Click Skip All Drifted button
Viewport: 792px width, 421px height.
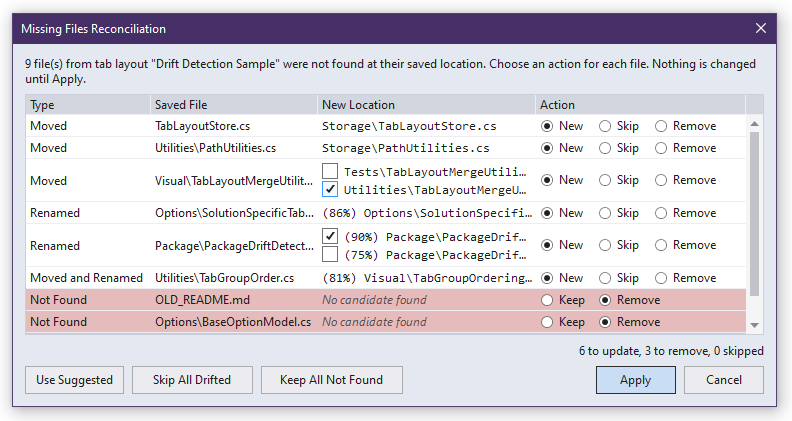[192, 380]
